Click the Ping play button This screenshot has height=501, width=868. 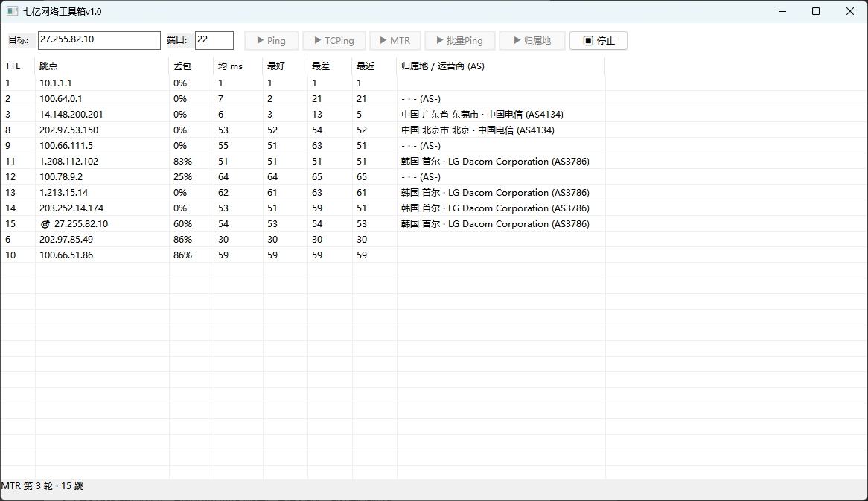[x=271, y=40]
